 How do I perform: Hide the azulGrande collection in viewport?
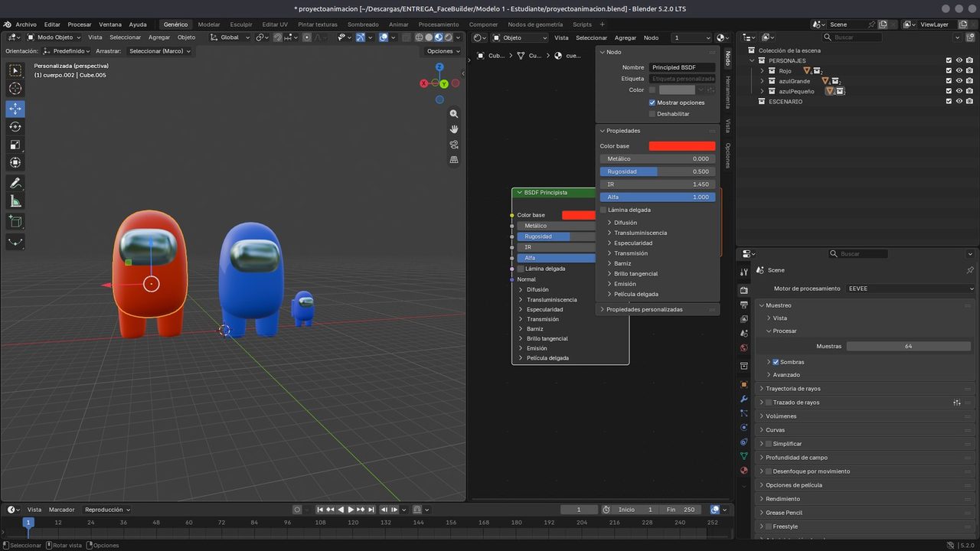tap(959, 81)
